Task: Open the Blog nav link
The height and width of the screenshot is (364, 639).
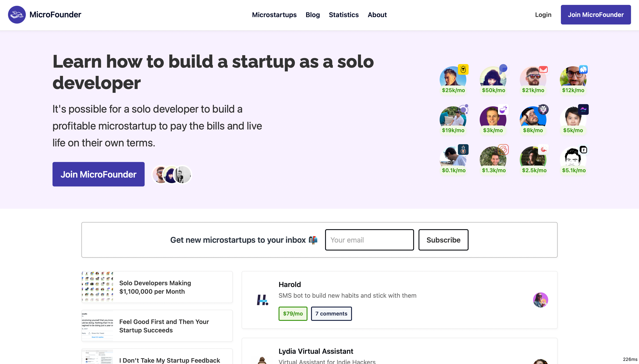Action: tap(313, 15)
